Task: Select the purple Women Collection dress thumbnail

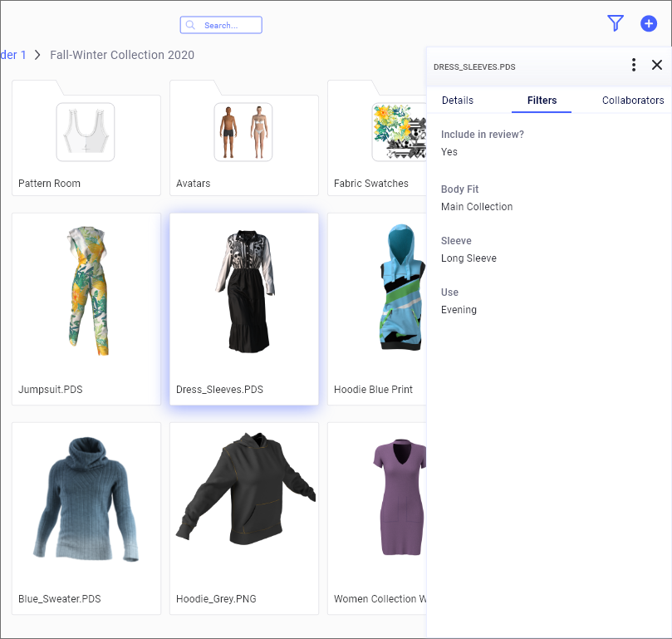Action: 400,497
